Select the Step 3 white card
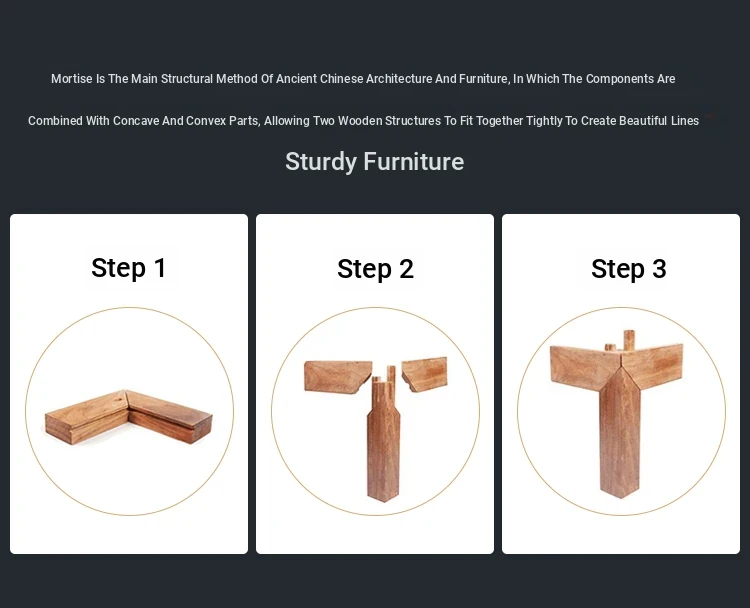Screen dimensions: 750x608 621,384
